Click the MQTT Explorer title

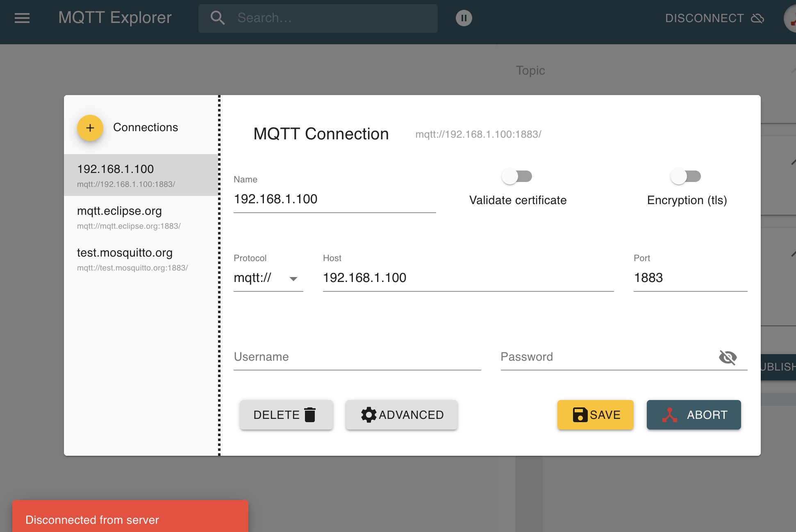point(115,18)
